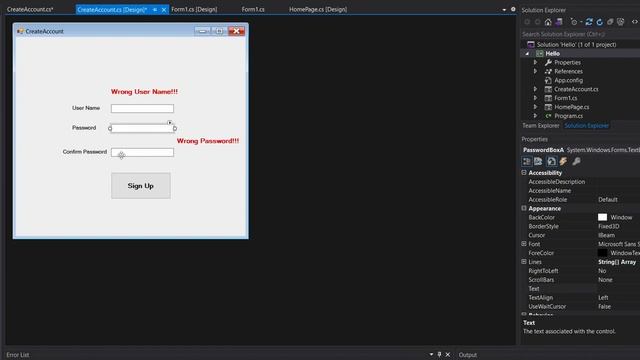This screenshot has width=640, height=360.
Task: Click the Forward arrow in Solution Explorer toolbar
Action: click(x=538, y=22)
